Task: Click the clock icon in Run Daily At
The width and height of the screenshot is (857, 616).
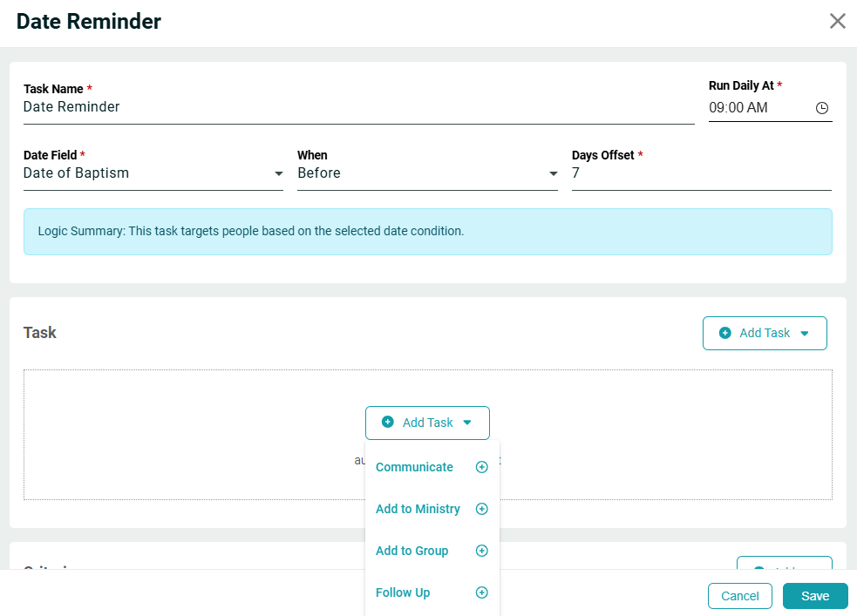Action: pyautogui.click(x=821, y=108)
